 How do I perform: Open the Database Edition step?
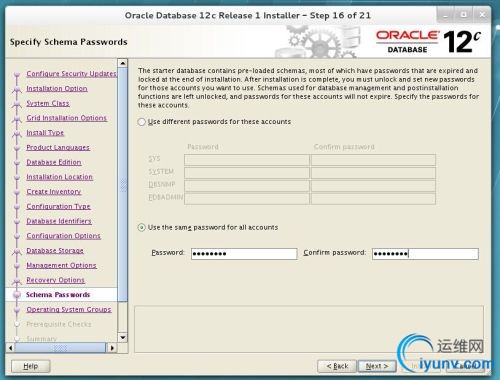pyautogui.click(x=54, y=162)
